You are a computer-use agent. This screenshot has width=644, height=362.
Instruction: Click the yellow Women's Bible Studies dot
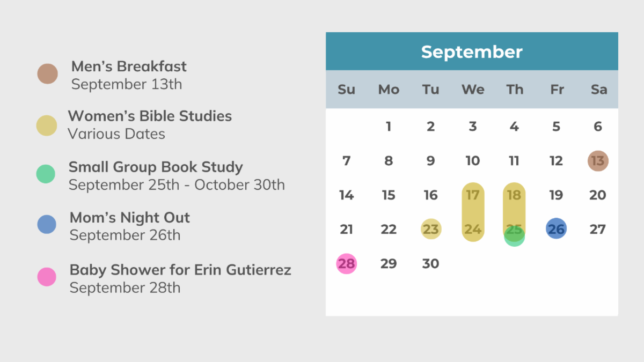coord(47,125)
